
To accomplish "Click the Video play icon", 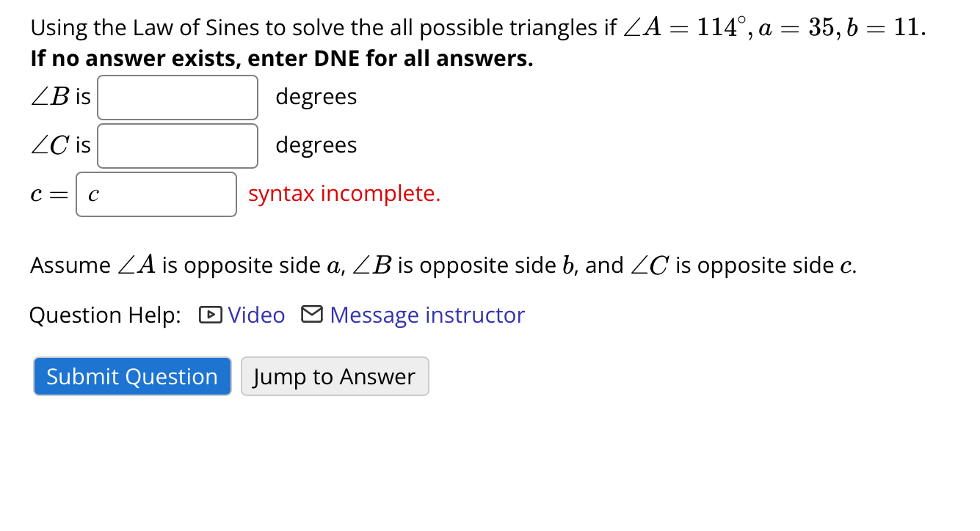I will point(209,315).
